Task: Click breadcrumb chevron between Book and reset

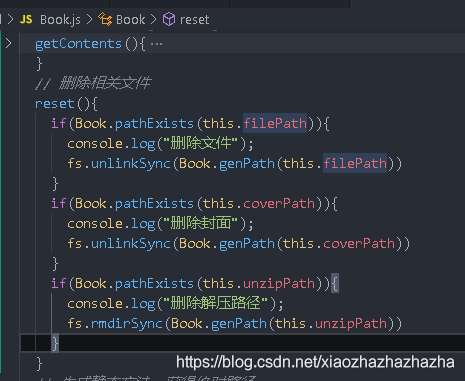Action: (153, 19)
